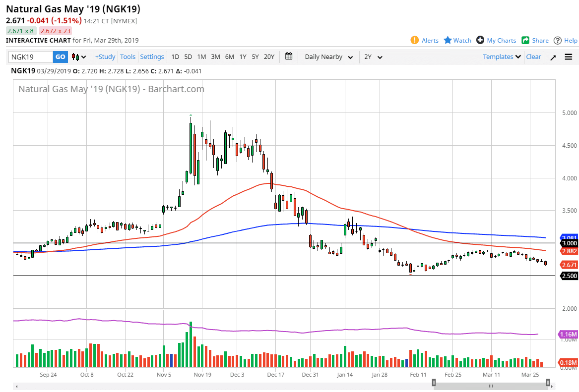Click the NGK19 symbol input field
The height and width of the screenshot is (392, 579).
(x=31, y=57)
